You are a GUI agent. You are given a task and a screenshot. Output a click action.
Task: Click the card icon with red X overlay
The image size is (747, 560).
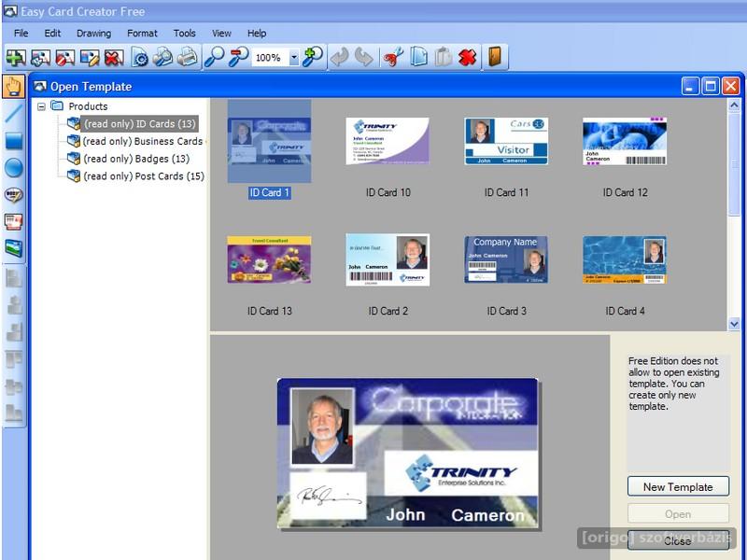click(114, 58)
